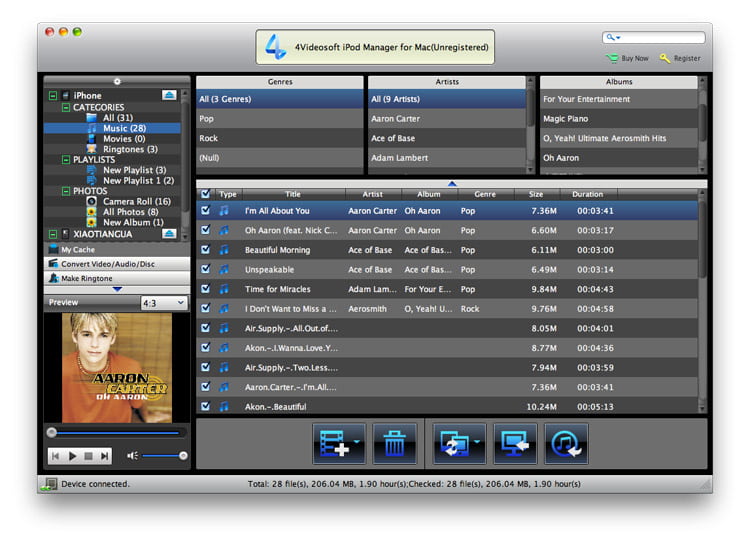Click the stop button in preview
750x545 pixels.
(x=88, y=456)
